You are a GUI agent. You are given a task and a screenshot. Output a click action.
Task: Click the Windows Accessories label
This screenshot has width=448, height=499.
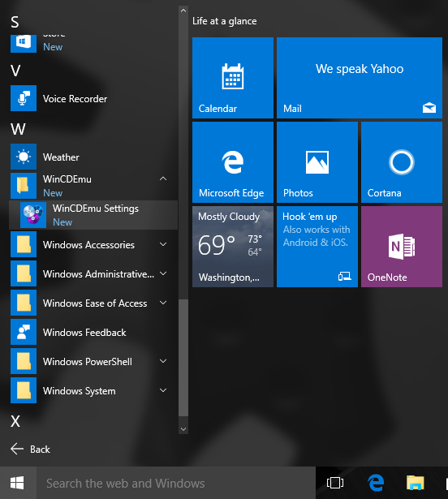(88, 245)
